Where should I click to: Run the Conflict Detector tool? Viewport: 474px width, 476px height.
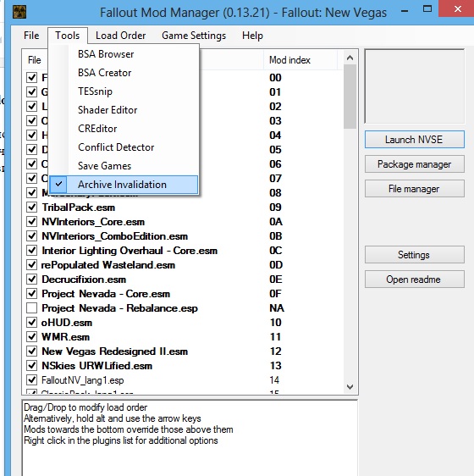[124, 147]
